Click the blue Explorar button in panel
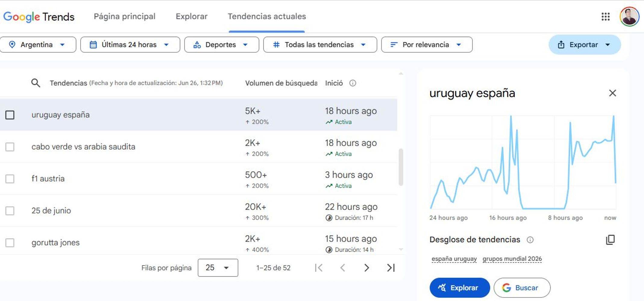This screenshot has width=644, height=301. (x=460, y=288)
